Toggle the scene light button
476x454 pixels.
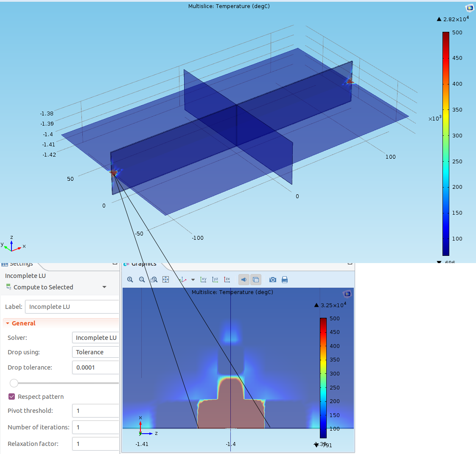244,280
